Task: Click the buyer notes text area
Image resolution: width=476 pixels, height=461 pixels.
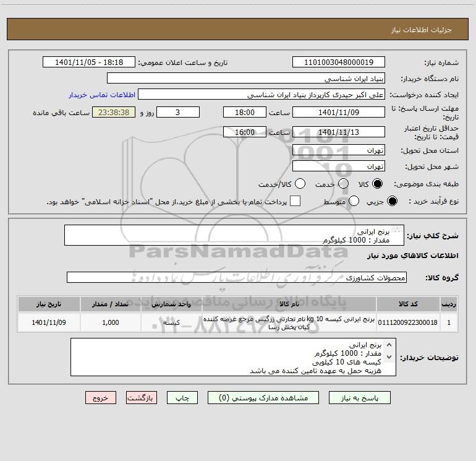Action: [x=234, y=357]
